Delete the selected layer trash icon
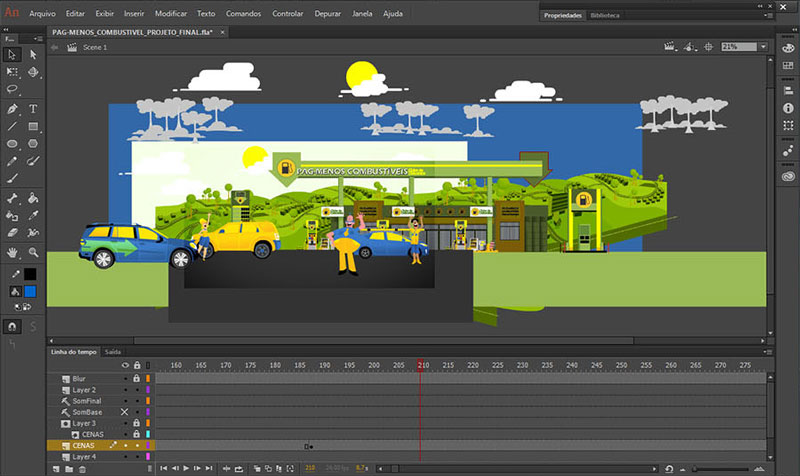The height and width of the screenshot is (476, 800). point(82,469)
